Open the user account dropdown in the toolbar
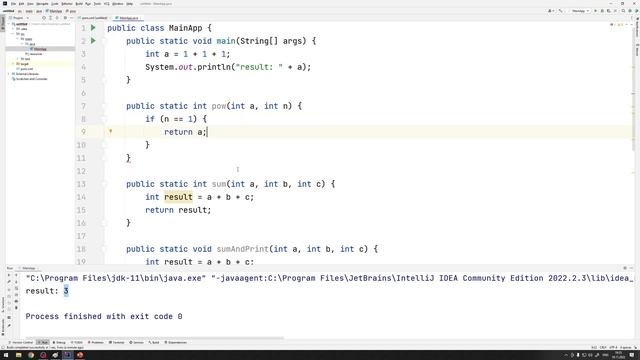This screenshot has width=640, height=360. coord(551,11)
